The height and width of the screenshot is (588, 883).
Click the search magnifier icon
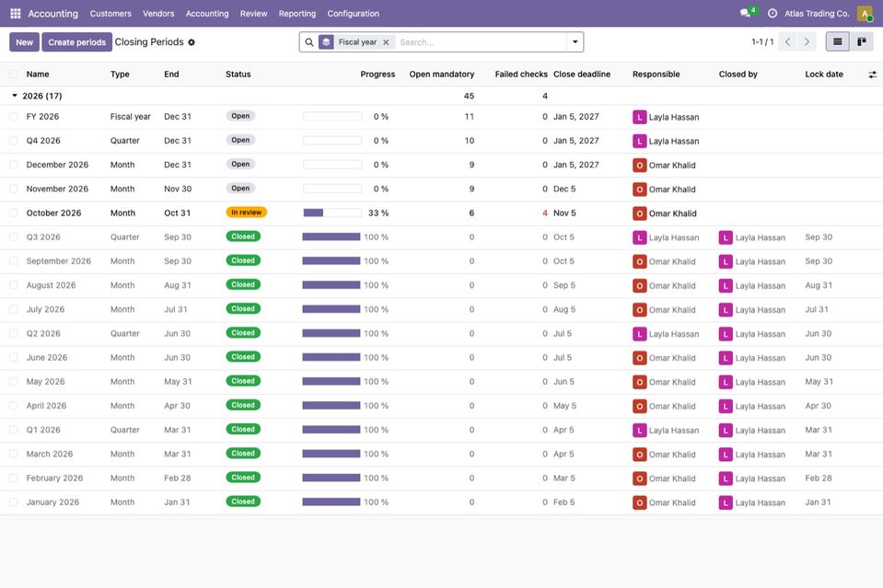[x=309, y=42]
